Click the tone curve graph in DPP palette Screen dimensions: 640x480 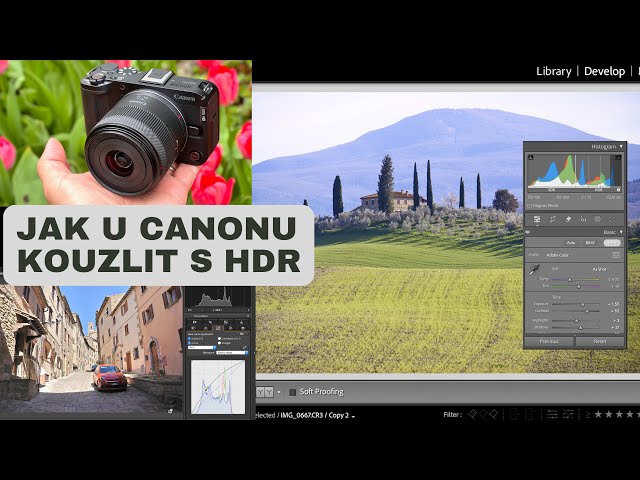coord(218,387)
